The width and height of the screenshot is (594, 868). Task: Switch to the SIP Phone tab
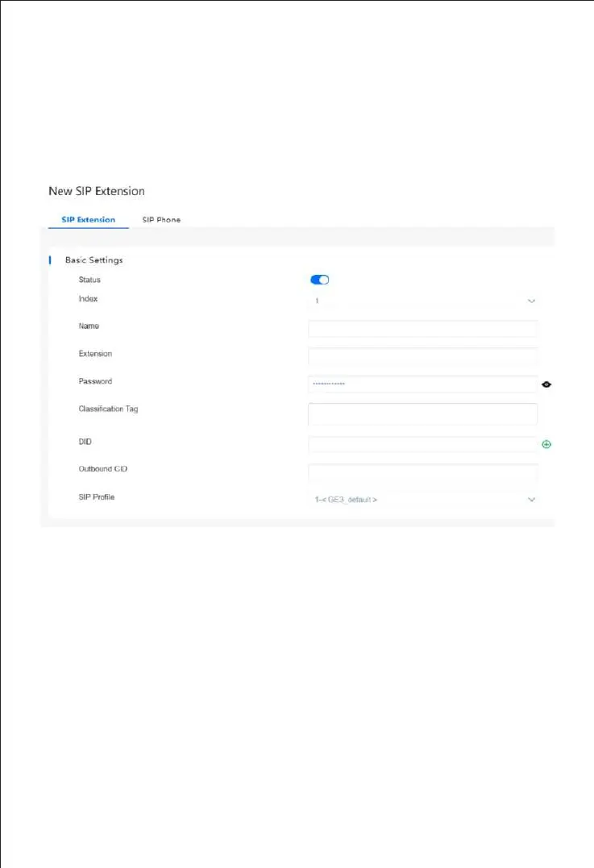point(161,219)
